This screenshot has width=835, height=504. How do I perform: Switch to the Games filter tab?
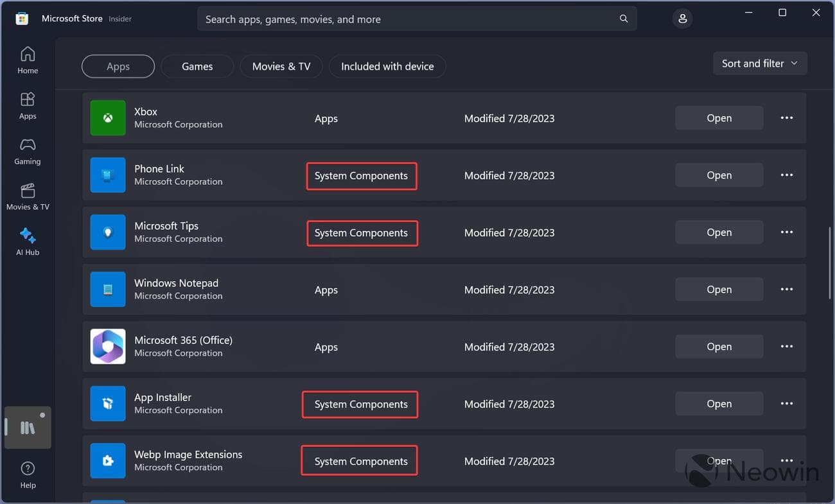(x=197, y=66)
